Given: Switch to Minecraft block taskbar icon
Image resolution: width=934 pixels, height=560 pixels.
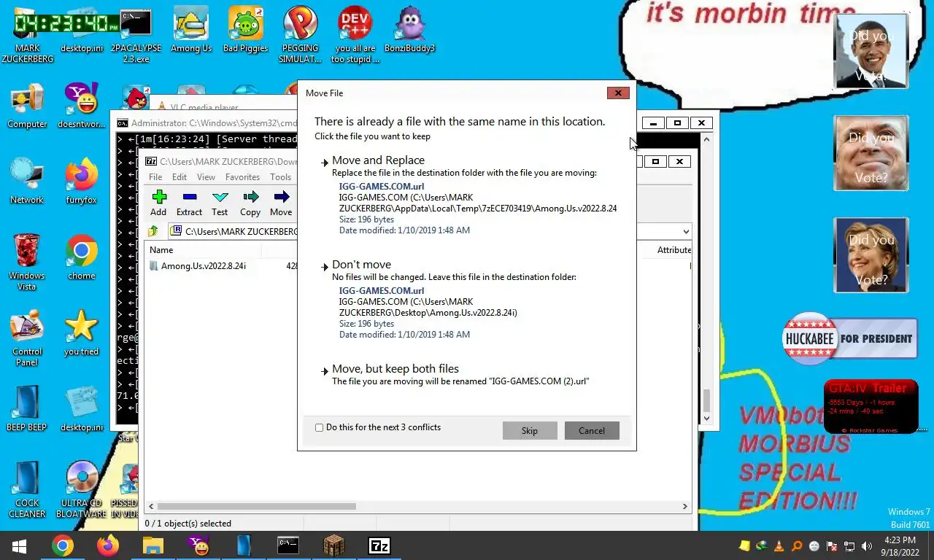Looking at the screenshot, I should (334, 545).
